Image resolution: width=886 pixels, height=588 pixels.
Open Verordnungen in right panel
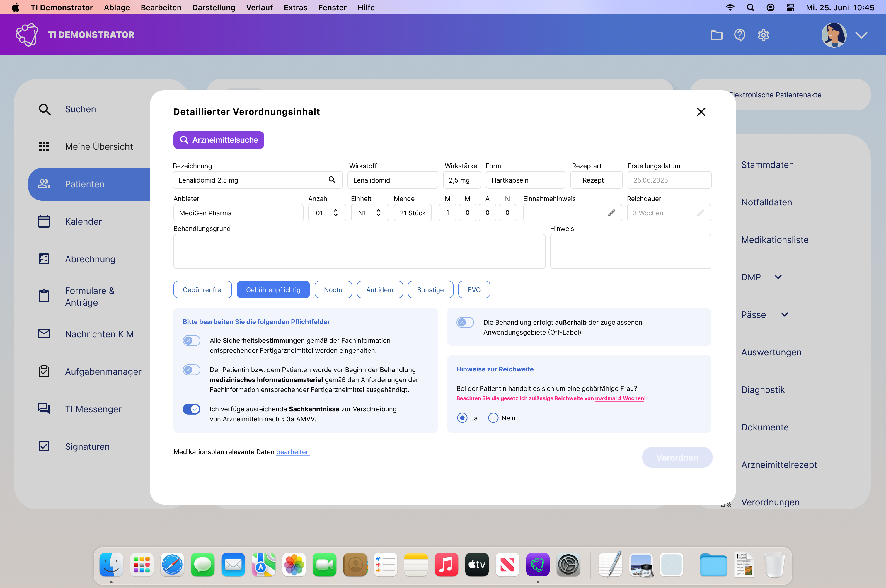coord(770,502)
